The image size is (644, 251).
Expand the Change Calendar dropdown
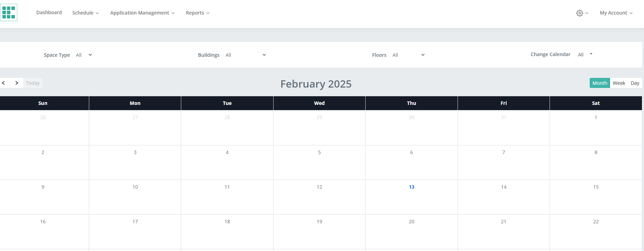(585, 54)
